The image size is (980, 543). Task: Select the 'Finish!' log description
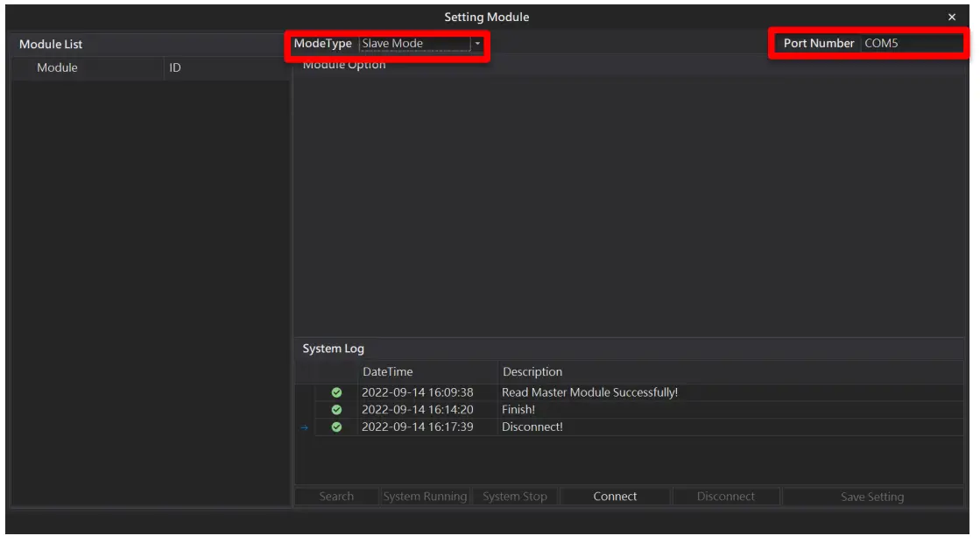[518, 410]
